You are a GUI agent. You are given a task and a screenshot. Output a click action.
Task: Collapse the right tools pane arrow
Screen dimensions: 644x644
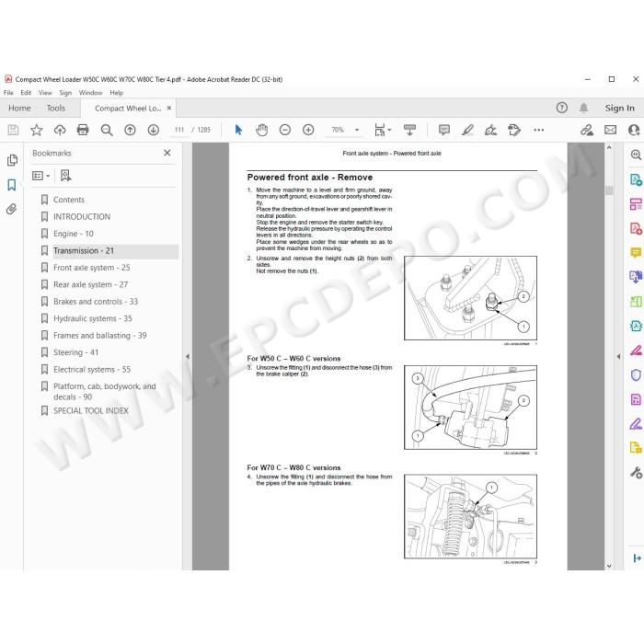point(618,357)
